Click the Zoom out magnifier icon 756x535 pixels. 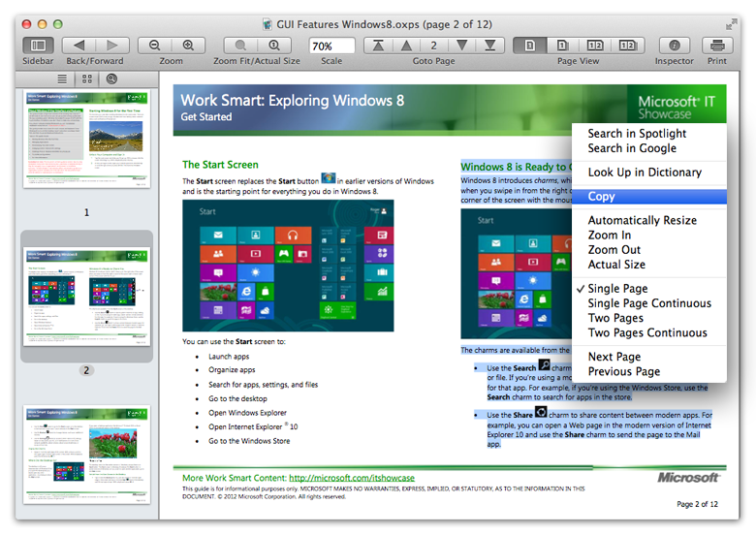coord(154,46)
